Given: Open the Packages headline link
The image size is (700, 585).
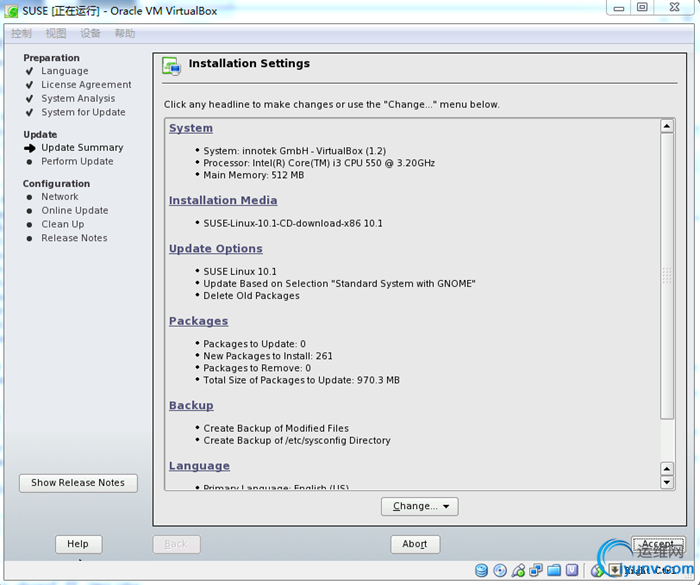Looking at the screenshot, I should pos(198,321).
